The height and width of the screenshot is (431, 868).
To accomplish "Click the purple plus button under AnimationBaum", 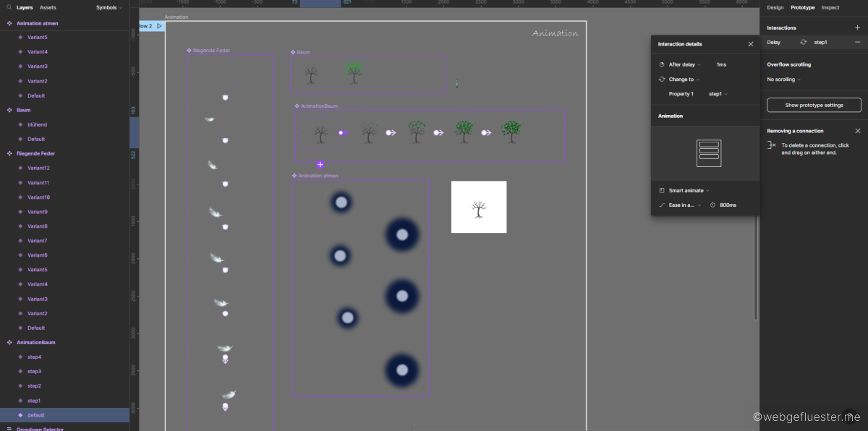I will pyautogui.click(x=320, y=165).
